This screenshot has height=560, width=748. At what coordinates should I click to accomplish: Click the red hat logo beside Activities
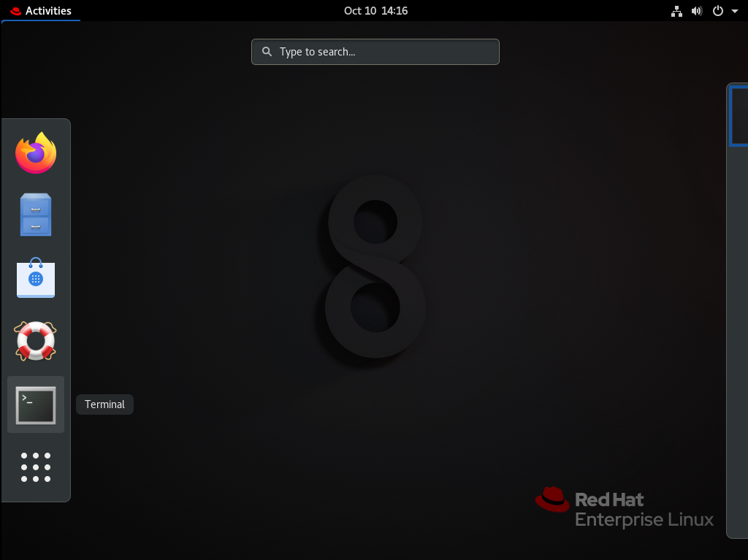click(x=15, y=11)
